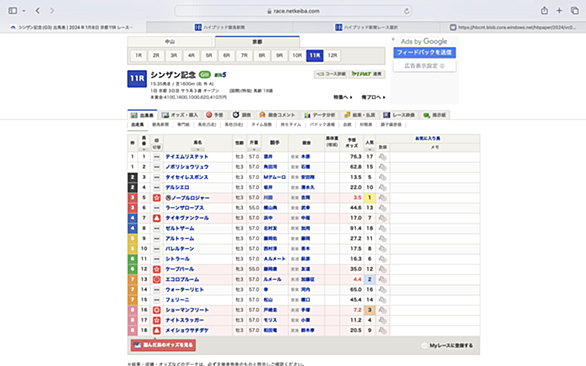Toggle favorite registration icon for ナイトスラッガー
The image size is (586, 366).
pyautogui.click(x=382, y=320)
